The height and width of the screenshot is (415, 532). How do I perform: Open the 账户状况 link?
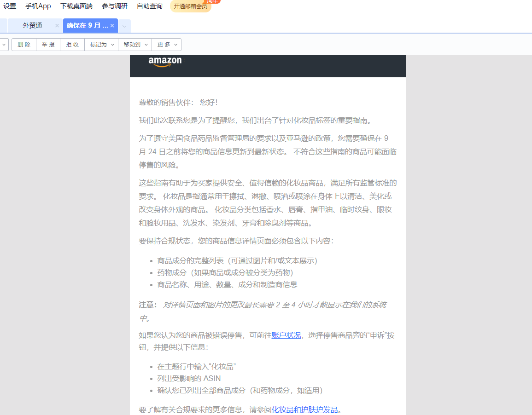pos(286,335)
